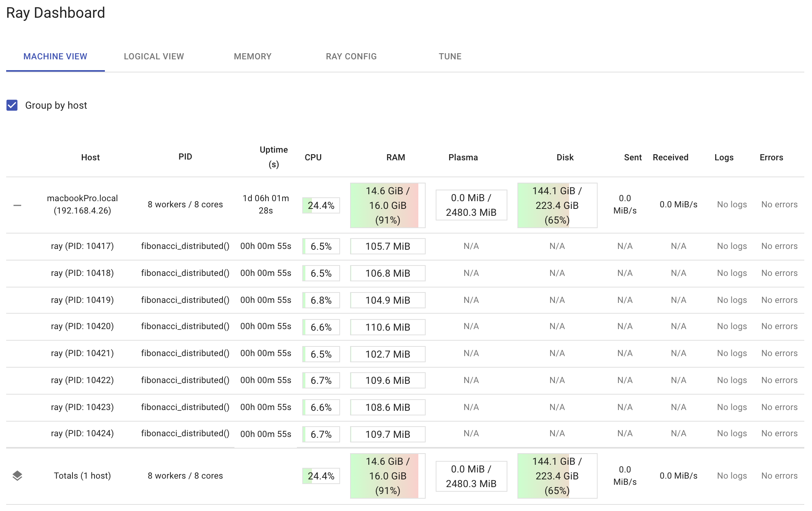
Task: Click Totals (1 host) label
Action: [83, 476]
